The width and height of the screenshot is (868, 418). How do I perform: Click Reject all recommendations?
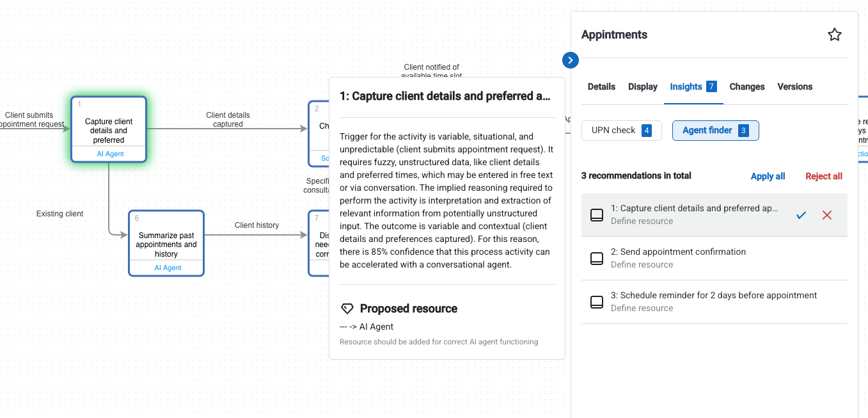(x=824, y=176)
